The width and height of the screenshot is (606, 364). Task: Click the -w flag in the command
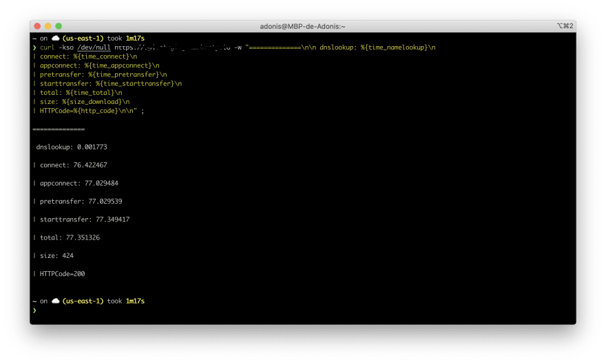pyautogui.click(x=238, y=47)
